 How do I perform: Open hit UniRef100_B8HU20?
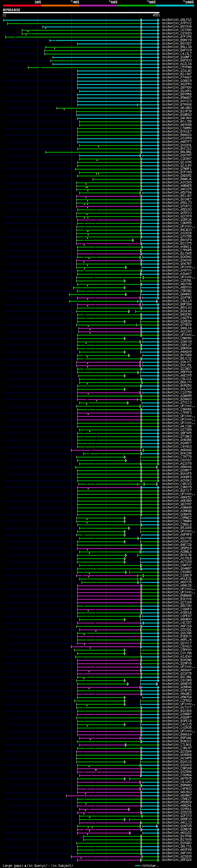(177, 135)
